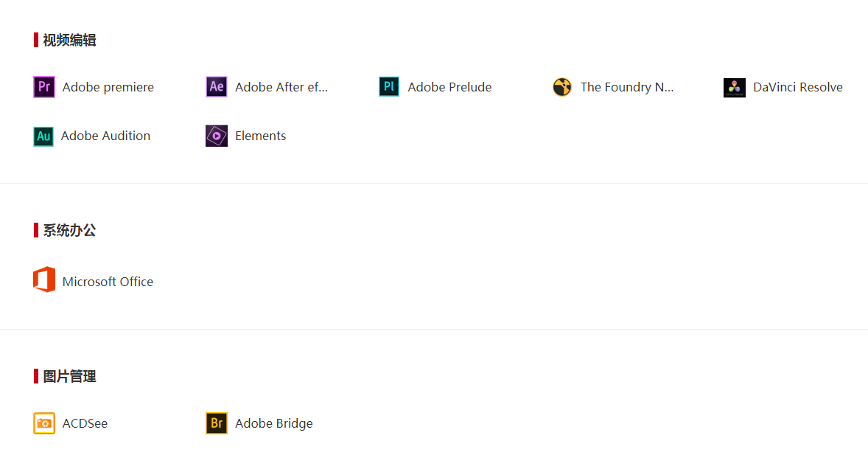868x455 pixels.
Task: Open the Microsoft Office text link
Action: 108,282
